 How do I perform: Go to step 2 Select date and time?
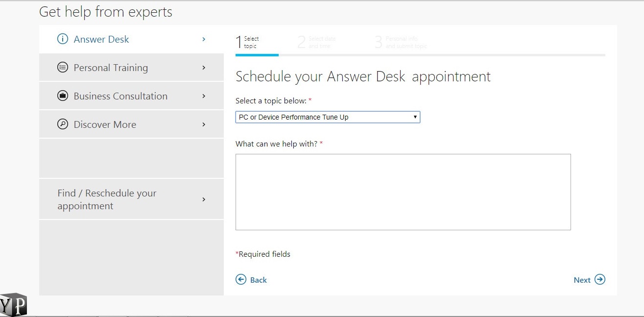[317, 43]
